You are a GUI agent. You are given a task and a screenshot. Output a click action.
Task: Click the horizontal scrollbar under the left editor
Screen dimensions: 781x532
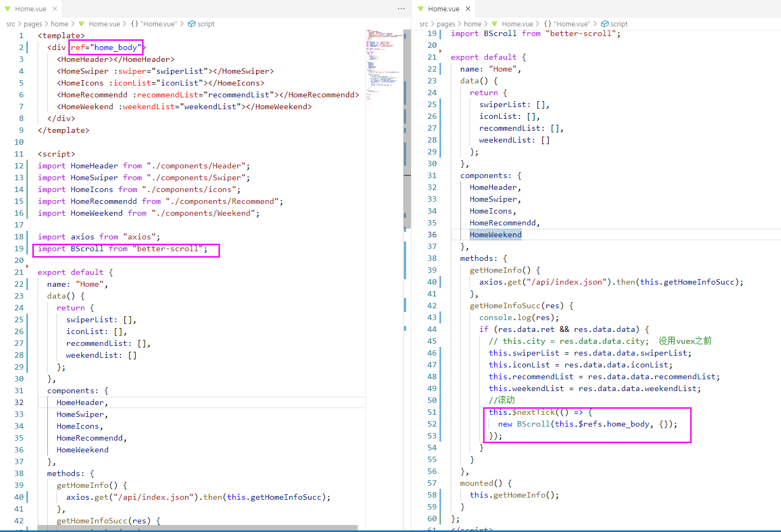[197, 528]
